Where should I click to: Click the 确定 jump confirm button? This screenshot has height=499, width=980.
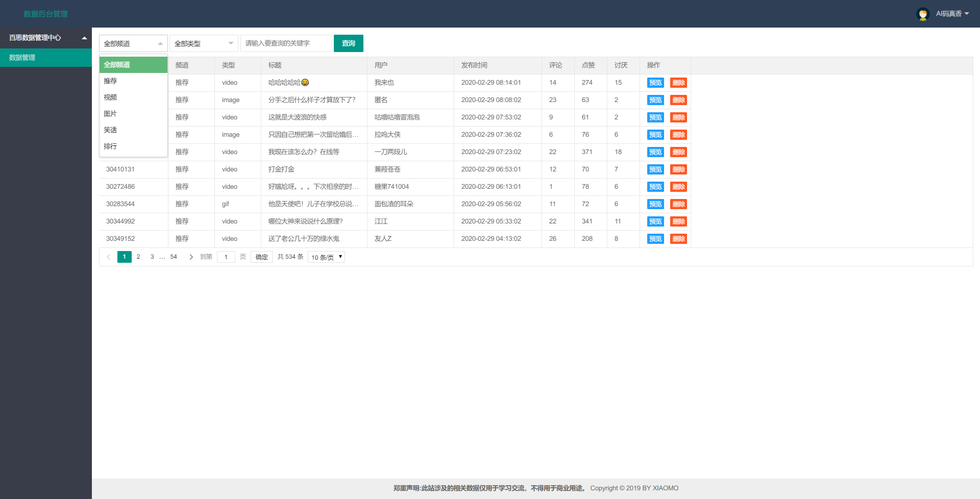click(262, 257)
